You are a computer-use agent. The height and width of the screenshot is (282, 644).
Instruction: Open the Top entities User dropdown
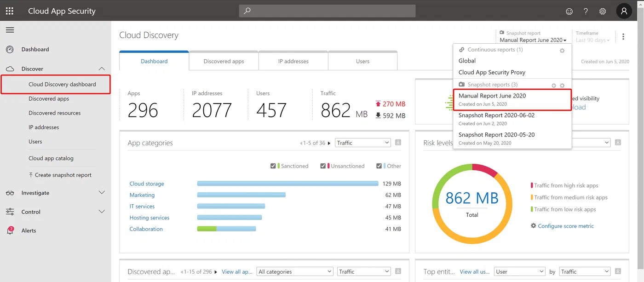(519, 272)
